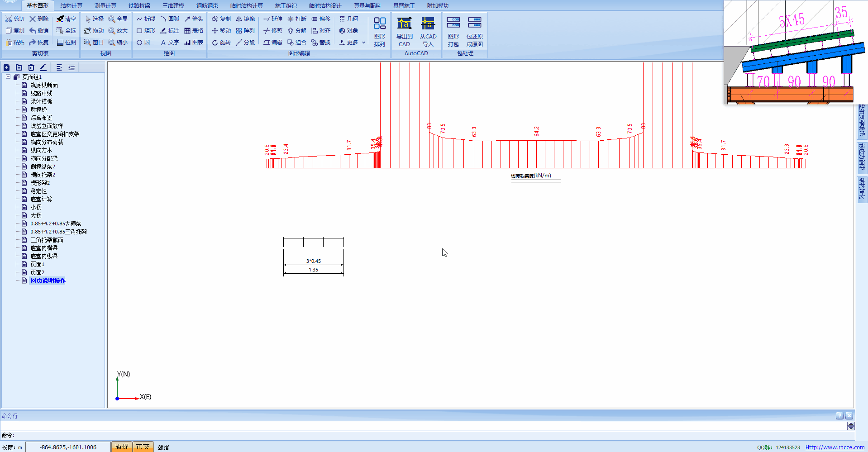
Task: Open the 更多 dropdown menu
Action: 352,43
